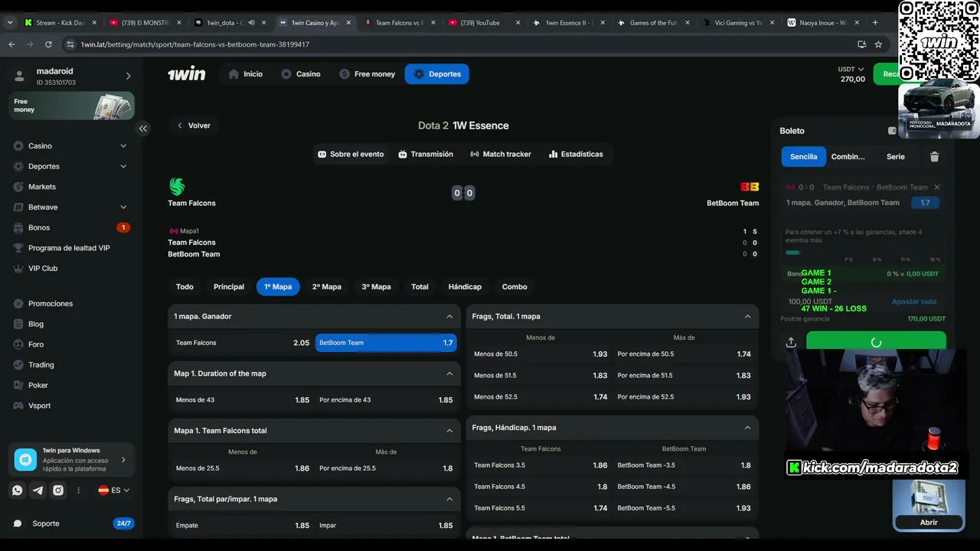
Task: Switch to the Principal markets tab
Action: 229,287
